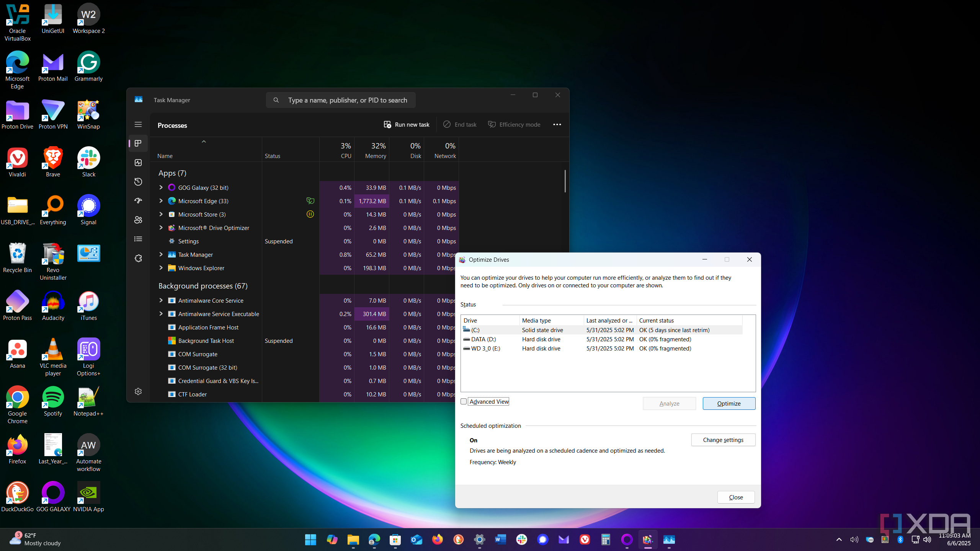
Task: Expand Antimalware Core Service row
Action: tap(161, 300)
